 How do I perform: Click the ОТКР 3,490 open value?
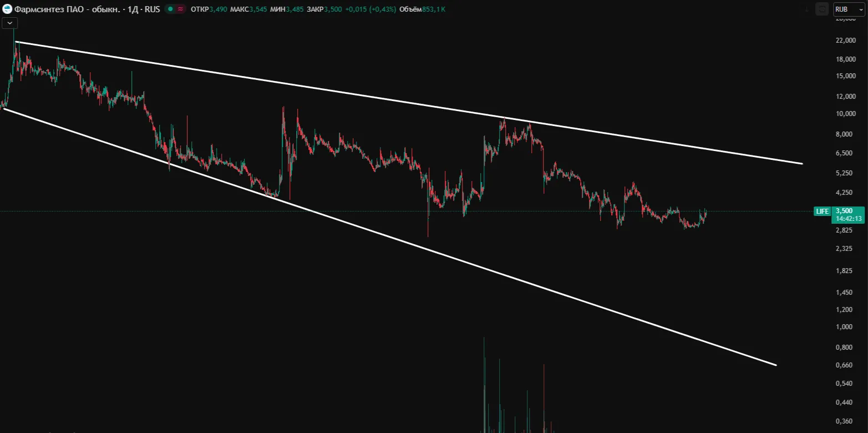tap(209, 9)
